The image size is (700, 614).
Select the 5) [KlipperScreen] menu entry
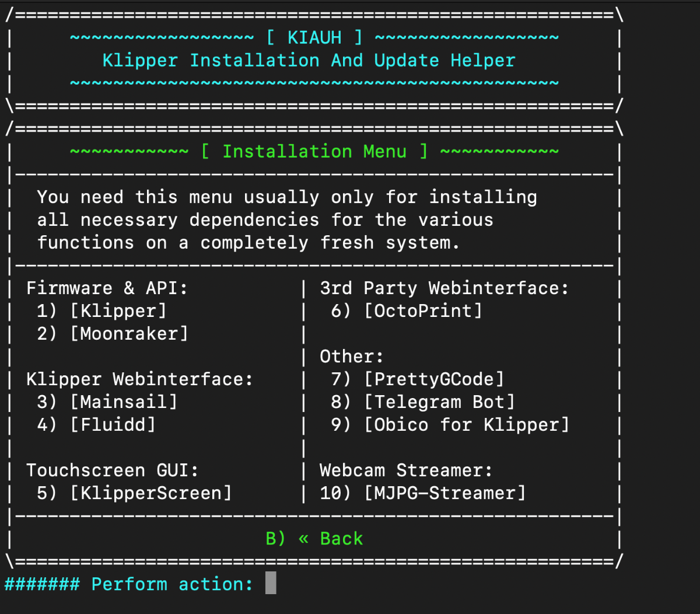[x=134, y=493]
